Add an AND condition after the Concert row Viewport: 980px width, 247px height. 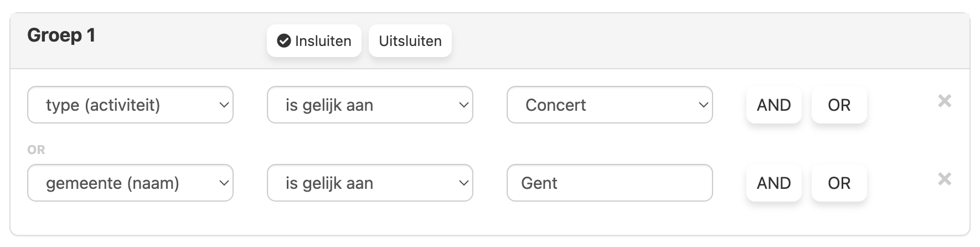coord(774,105)
